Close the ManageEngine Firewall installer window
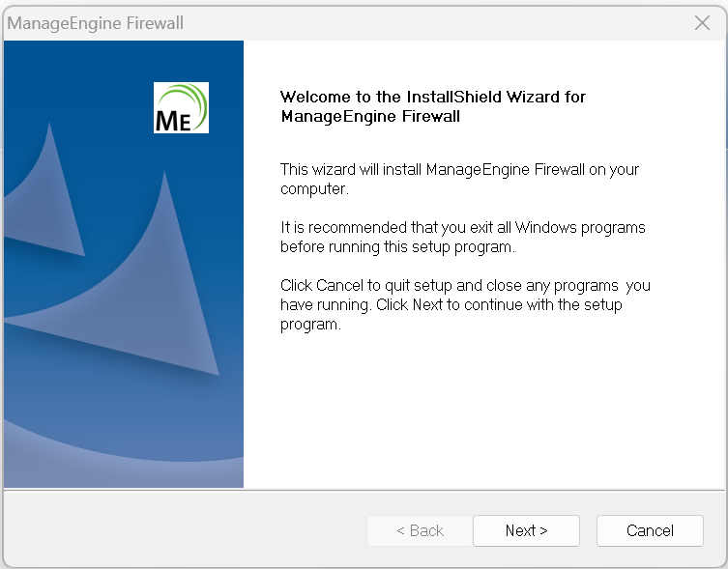This screenshot has width=728, height=569. point(702,23)
